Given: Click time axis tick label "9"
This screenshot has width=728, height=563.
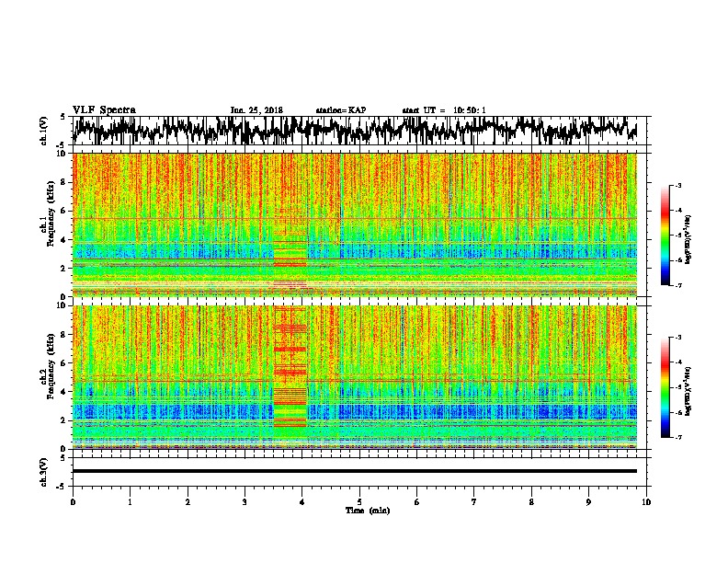Looking at the screenshot, I should point(588,502).
